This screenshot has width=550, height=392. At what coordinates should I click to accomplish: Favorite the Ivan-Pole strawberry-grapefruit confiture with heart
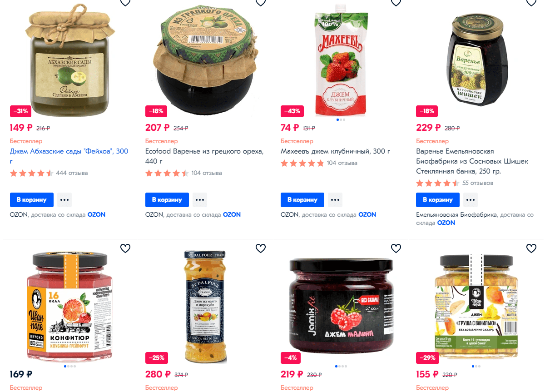[x=125, y=248]
